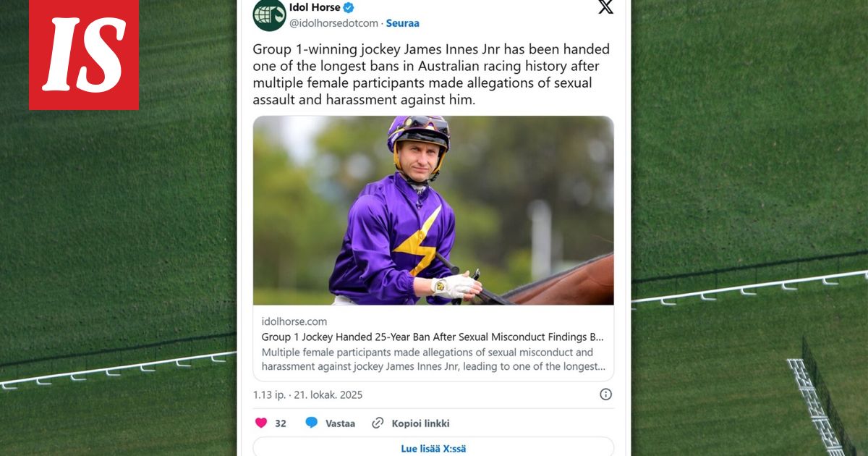Screen dimensions: 868x456
Task: Open the 25-Year Ban article headline
Action: pyautogui.click(x=433, y=337)
